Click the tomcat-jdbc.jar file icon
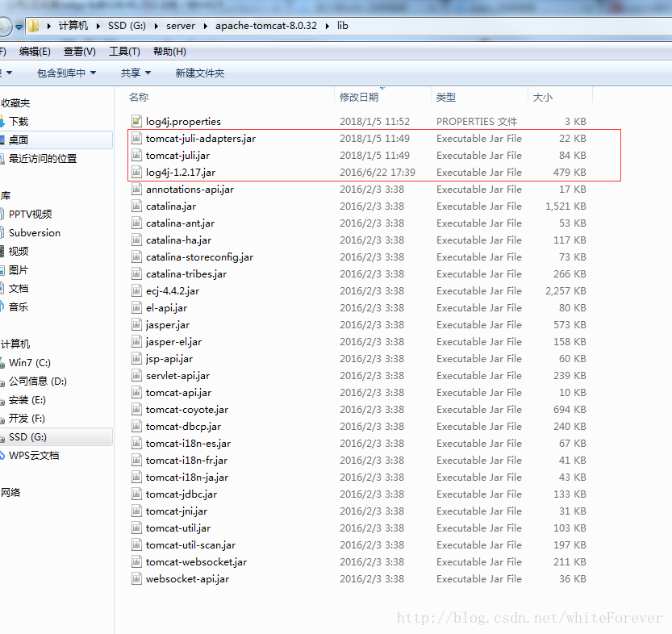The height and width of the screenshot is (634, 672). (x=136, y=494)
